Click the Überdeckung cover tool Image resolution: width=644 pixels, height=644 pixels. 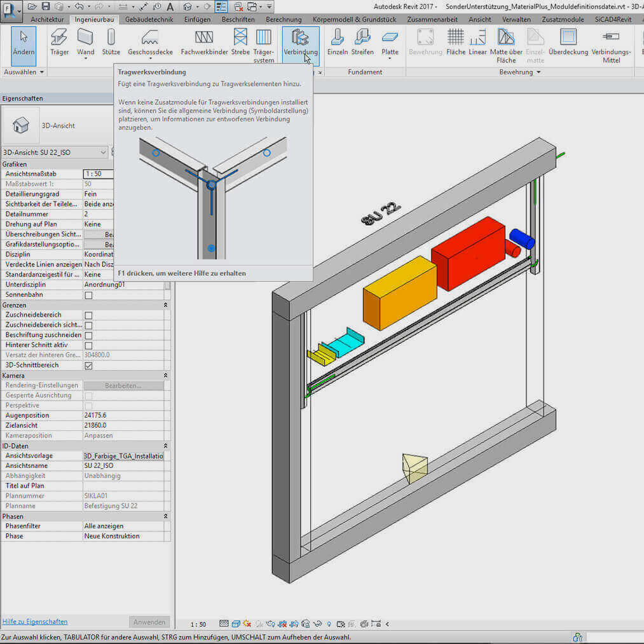pos(568,42)
